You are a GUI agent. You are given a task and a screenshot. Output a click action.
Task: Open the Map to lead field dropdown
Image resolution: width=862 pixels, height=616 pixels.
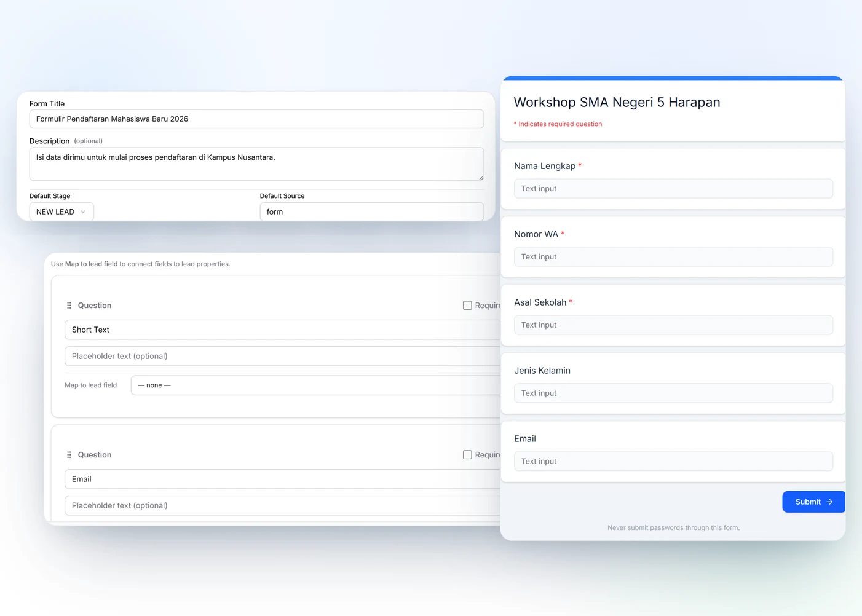315,385
